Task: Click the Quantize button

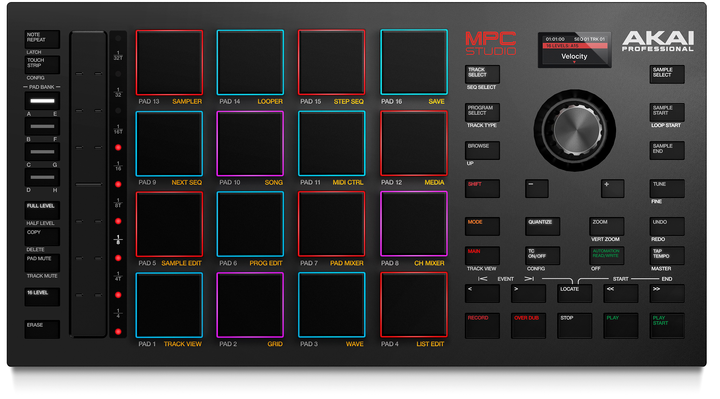Action: click(542, 226)
